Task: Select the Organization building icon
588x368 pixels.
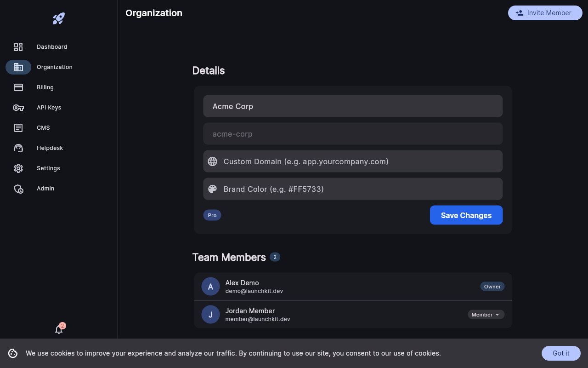Action: [x=18, y=67]
